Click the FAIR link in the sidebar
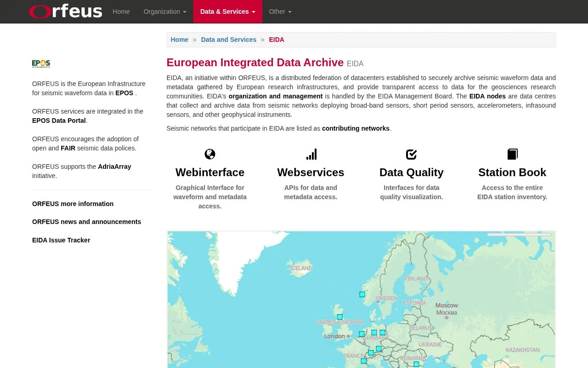The width and height of the screenshot is (588, 368). [x=68, y=148]
